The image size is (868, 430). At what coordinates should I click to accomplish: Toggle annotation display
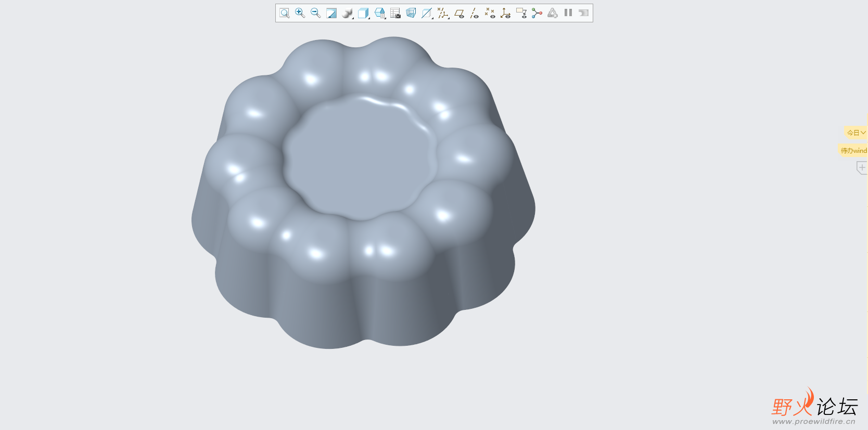point(521,13)
